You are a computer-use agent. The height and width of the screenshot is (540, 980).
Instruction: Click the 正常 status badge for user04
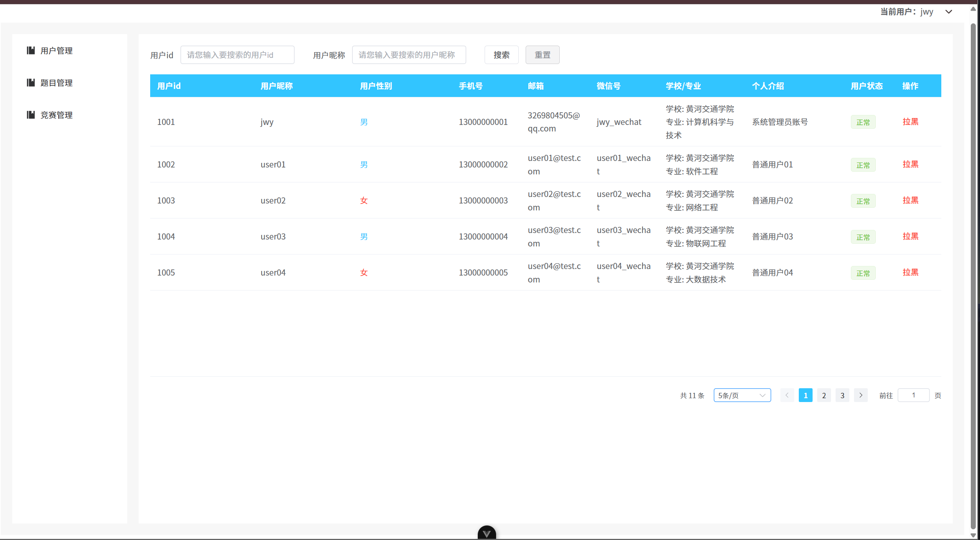click(x=863, y=272)
